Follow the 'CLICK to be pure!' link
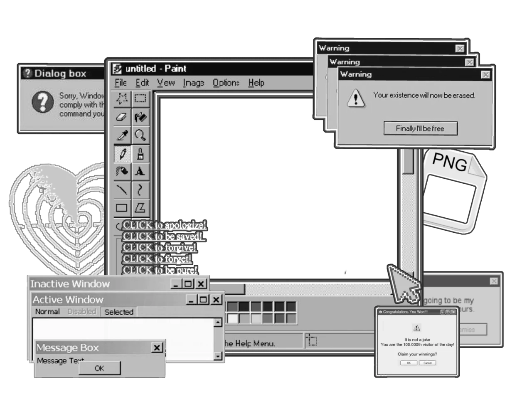Screen dimensions: 532x399 coord(160,270)
